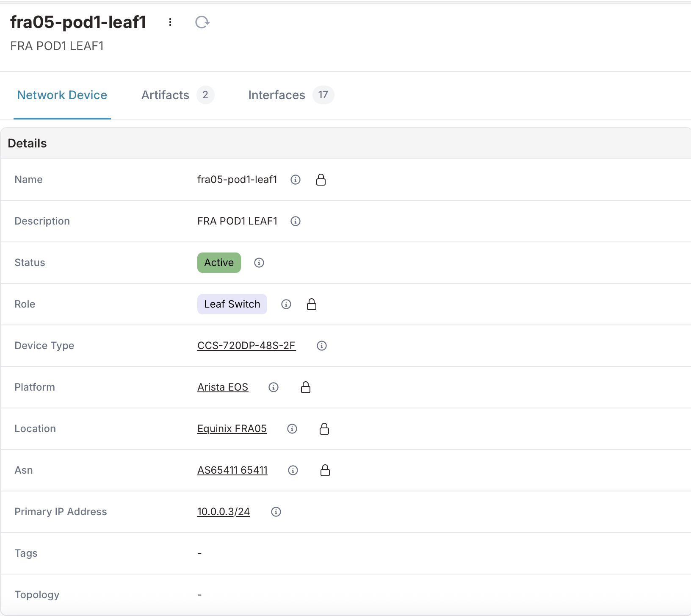Click the Tags field label
Image resolution: width=691 pixels, height=616 pixels.
(x=26, y=553)
